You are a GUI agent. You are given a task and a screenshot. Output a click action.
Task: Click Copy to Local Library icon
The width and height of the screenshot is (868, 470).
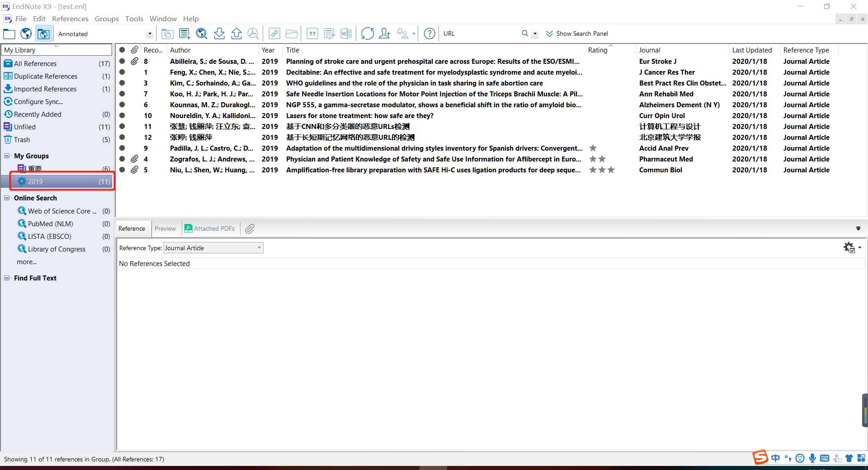coord(167,33)
